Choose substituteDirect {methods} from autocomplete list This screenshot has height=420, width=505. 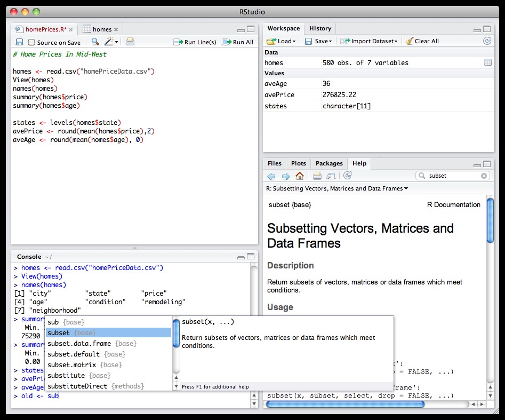[x=109, y=386]
